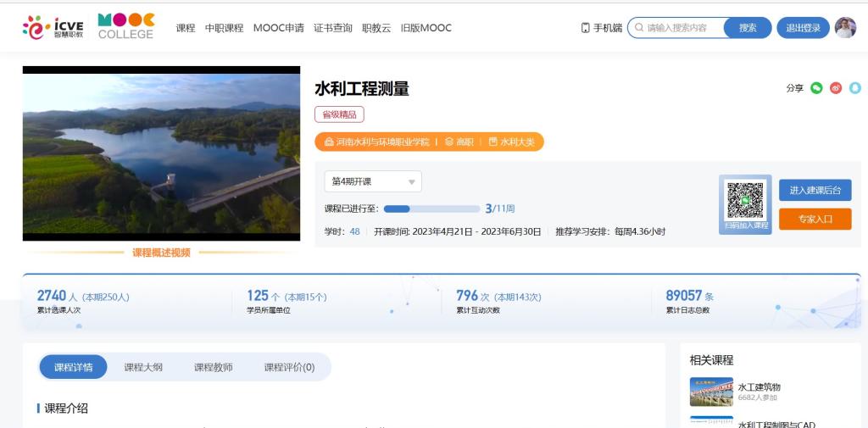Click the 进入建课后台 button

pos(815,190)
